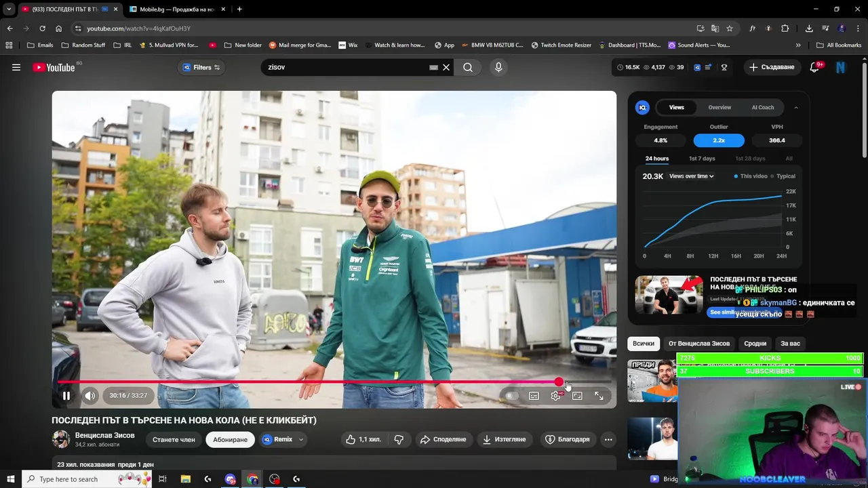Collapse the vidIQ panel with the chevron
Image resolution: width=868 pixels, height=488 pixels.
tap(796, 107)
